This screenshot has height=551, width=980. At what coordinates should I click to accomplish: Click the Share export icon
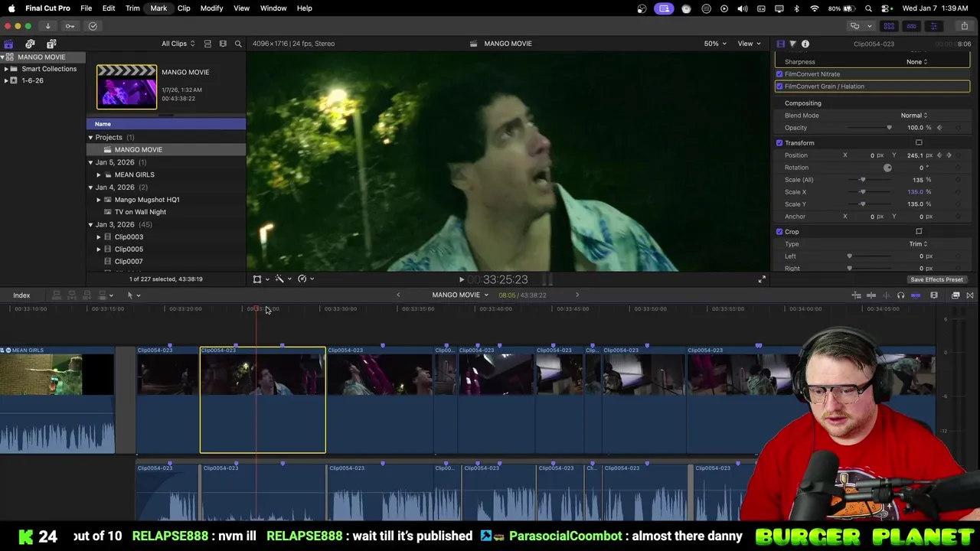coord(964,26)
